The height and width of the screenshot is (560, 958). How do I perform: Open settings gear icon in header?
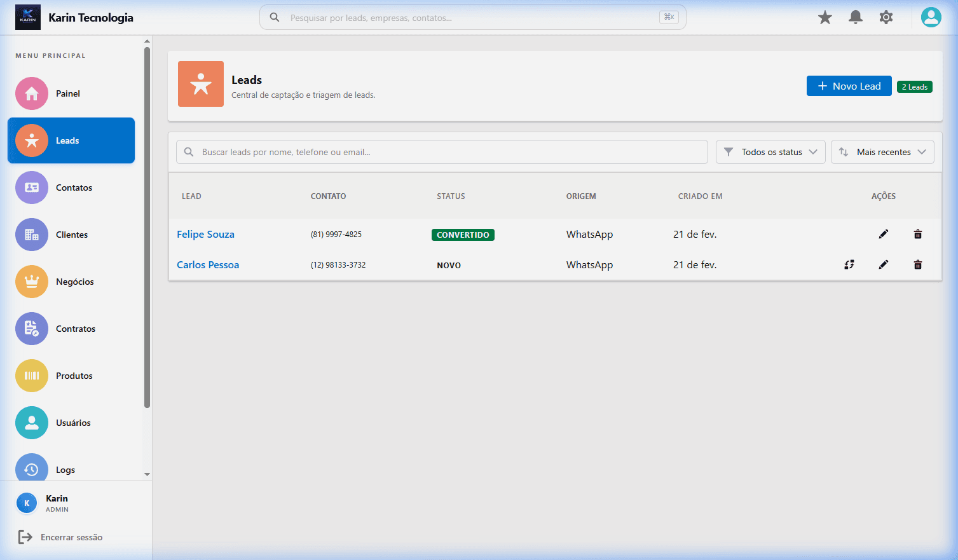click(886, 18)
